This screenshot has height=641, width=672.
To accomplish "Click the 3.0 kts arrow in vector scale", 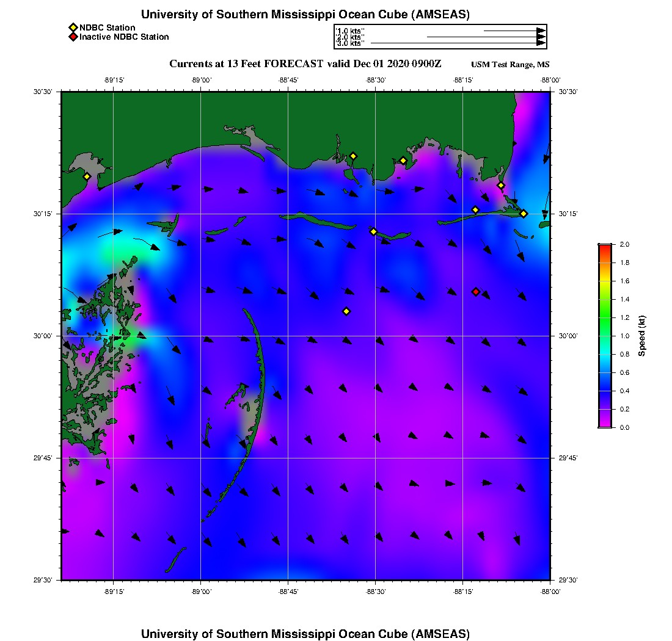I will 457,43.
